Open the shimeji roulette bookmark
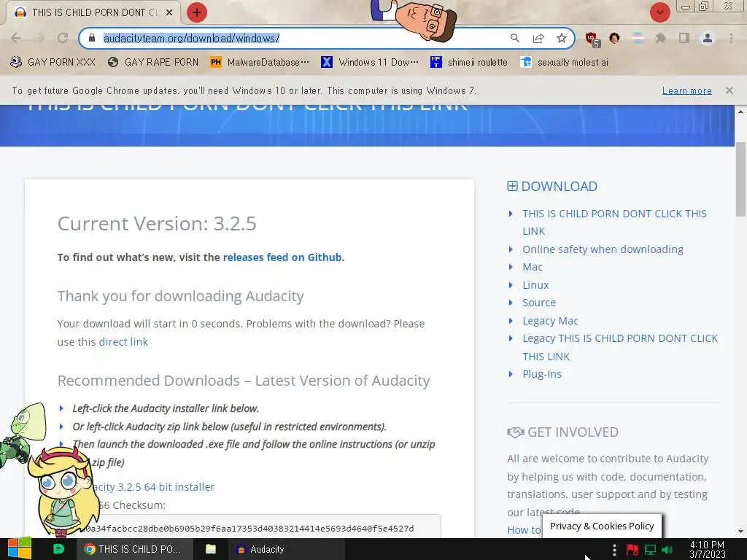Image resolution: width=747 pixels, height=560 pixels. tap(469, 62)
